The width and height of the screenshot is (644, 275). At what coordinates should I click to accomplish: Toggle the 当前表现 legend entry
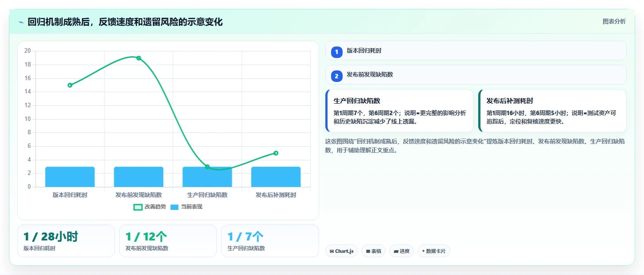187,207
